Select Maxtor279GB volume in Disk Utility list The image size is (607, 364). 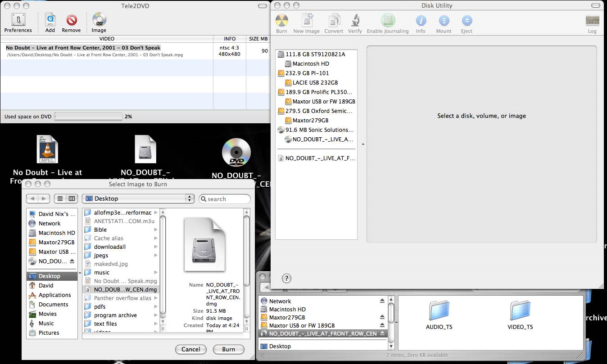coord(307,120)
